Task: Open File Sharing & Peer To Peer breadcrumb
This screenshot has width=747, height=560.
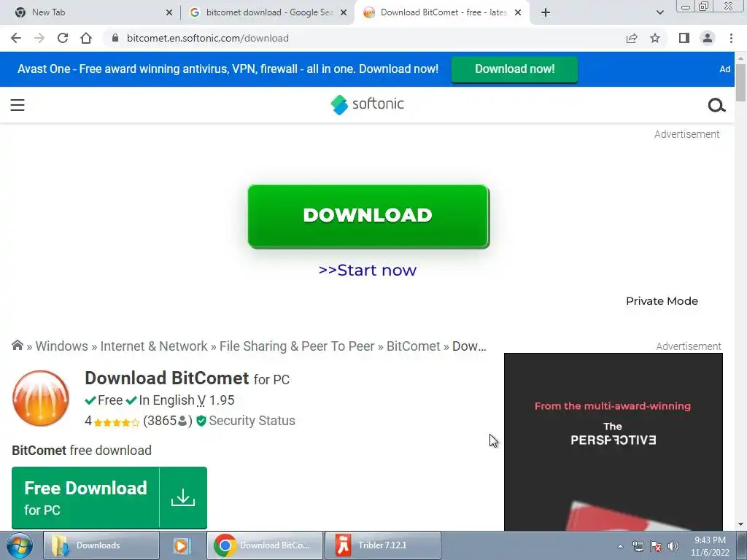Action: pos(297,346)
